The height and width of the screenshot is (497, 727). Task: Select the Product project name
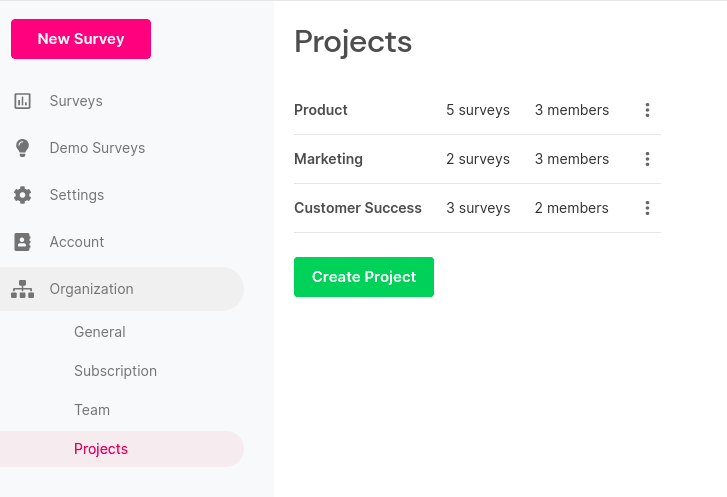tap(321, 110)
